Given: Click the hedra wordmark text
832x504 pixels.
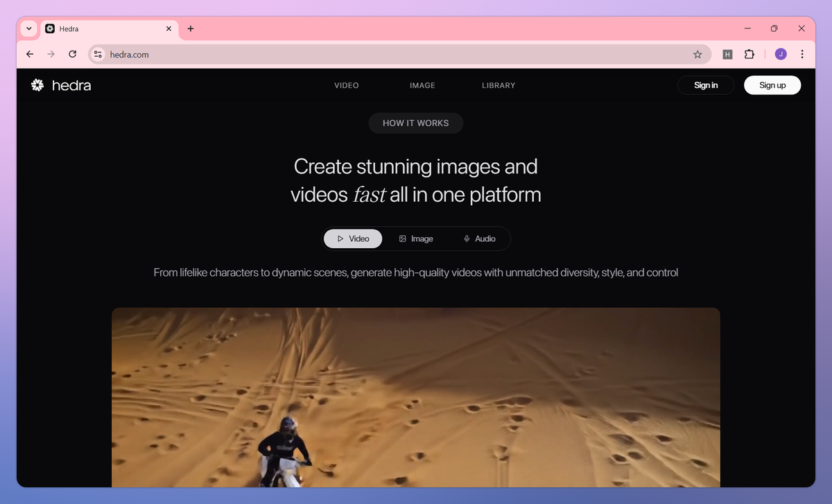Looking at the screenshot, I should point(71,85).
